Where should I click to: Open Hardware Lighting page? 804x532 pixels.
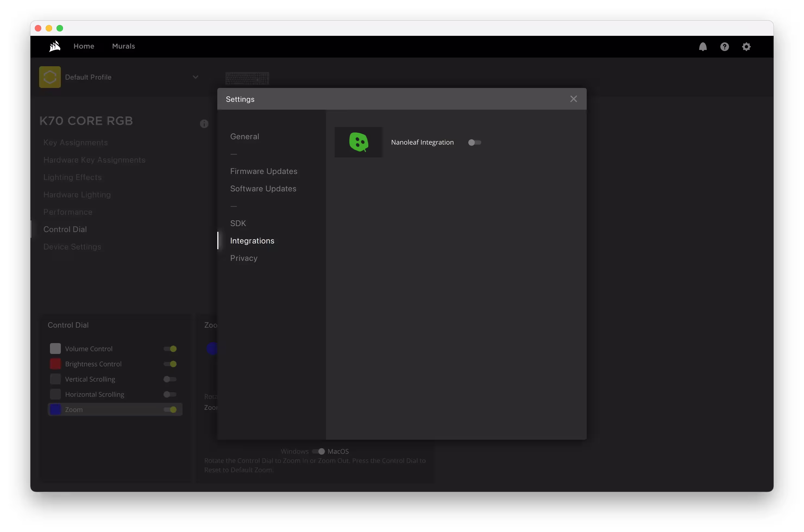tap(77, 194)
